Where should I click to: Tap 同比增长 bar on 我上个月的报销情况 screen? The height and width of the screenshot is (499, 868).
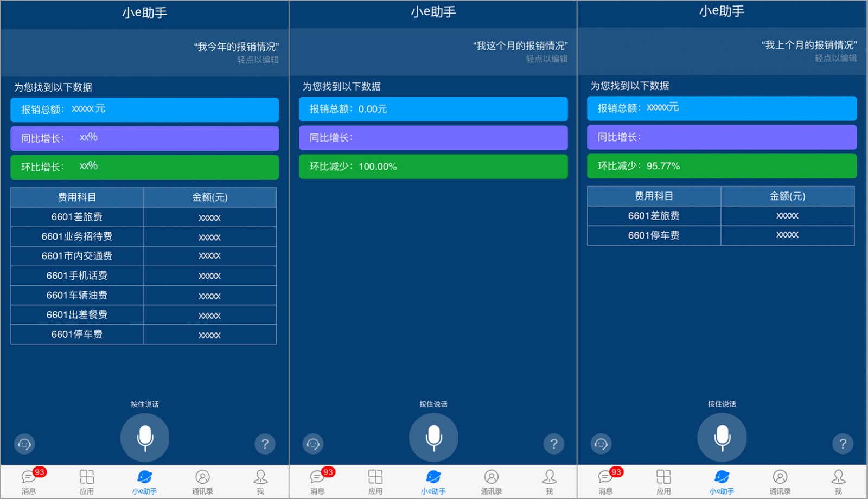(x=722, y=137)
